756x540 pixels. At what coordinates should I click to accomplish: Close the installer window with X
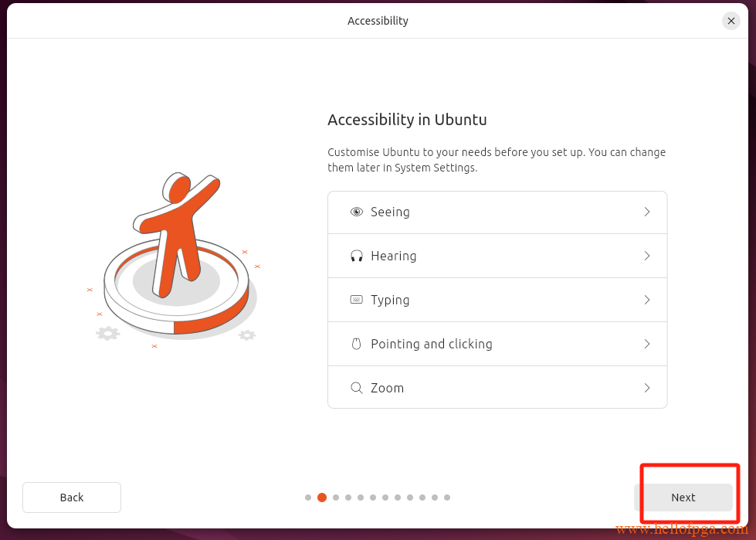pos(731,21)
